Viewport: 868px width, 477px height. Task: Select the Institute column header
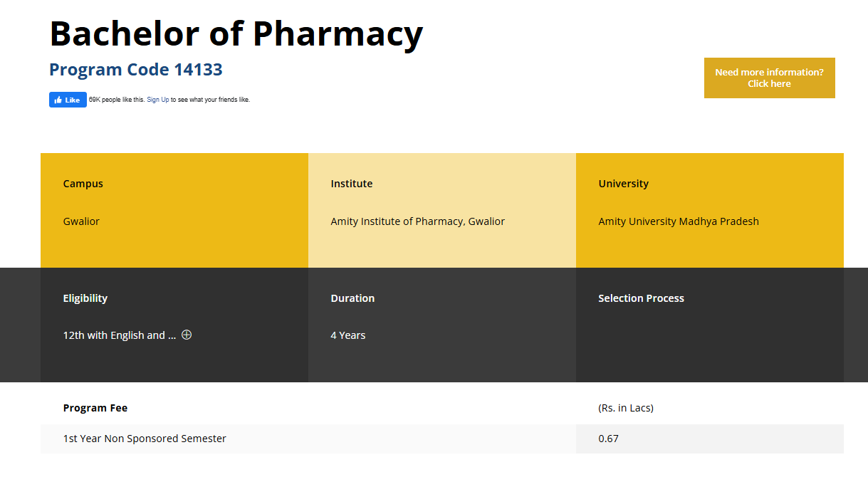pyautogui.click(x=352, y=184)
